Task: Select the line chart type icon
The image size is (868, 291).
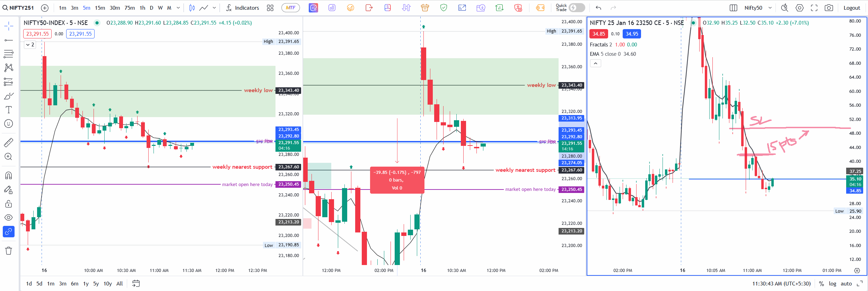Action: click(x=204, y=8)
